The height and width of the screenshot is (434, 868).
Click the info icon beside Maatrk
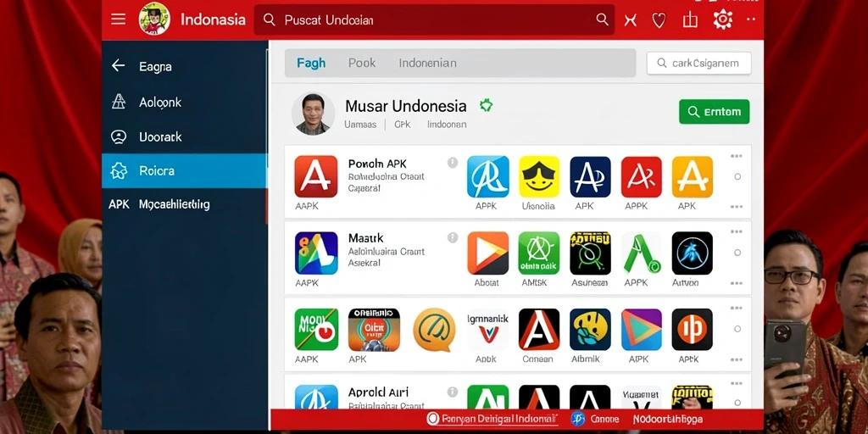tap(453, 237)
